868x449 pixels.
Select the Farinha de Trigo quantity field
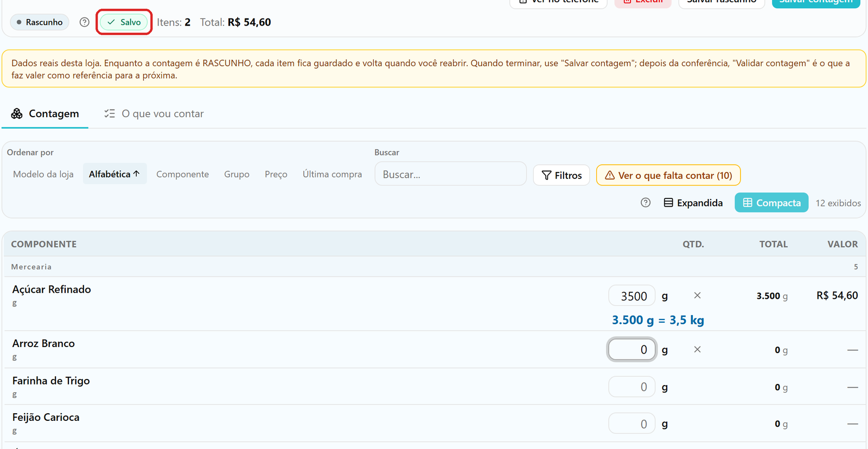click(x=632, y=387)
